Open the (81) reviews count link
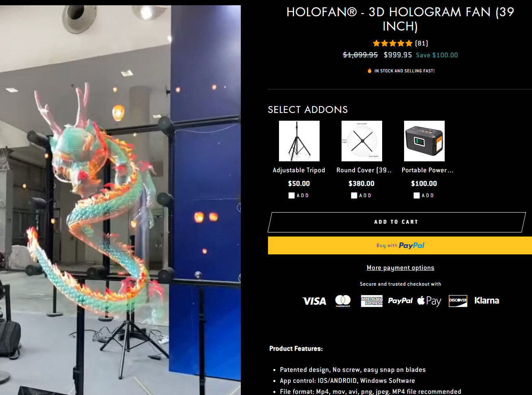 tap(422, 43)
